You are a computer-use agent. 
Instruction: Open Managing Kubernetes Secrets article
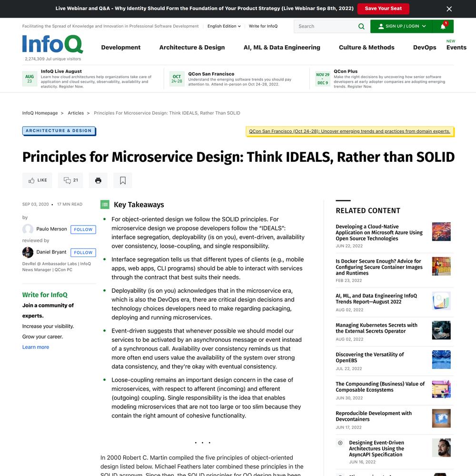click(x=377, y=328)
